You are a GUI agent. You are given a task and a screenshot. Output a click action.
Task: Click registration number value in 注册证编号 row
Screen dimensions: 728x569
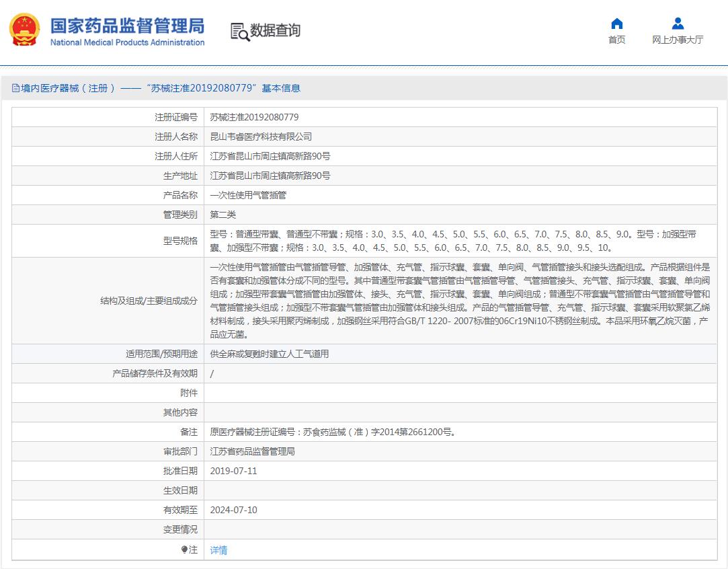pyautogui.click(x=254, y=117)
